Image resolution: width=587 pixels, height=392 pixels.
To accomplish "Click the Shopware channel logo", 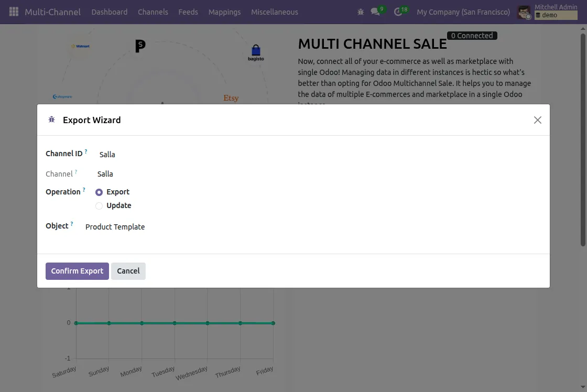I will tap(63, 96).
